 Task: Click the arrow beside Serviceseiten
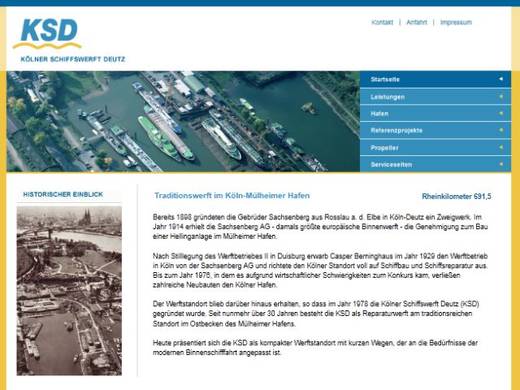501,164
